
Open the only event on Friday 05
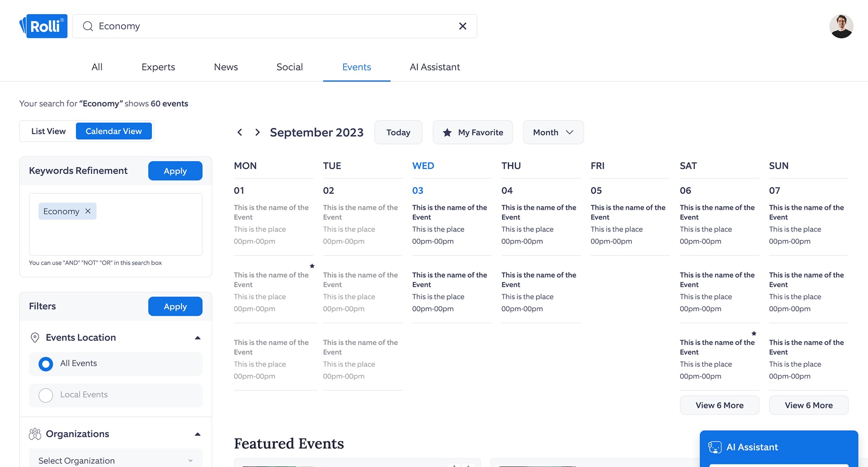(x=629, y=224)
